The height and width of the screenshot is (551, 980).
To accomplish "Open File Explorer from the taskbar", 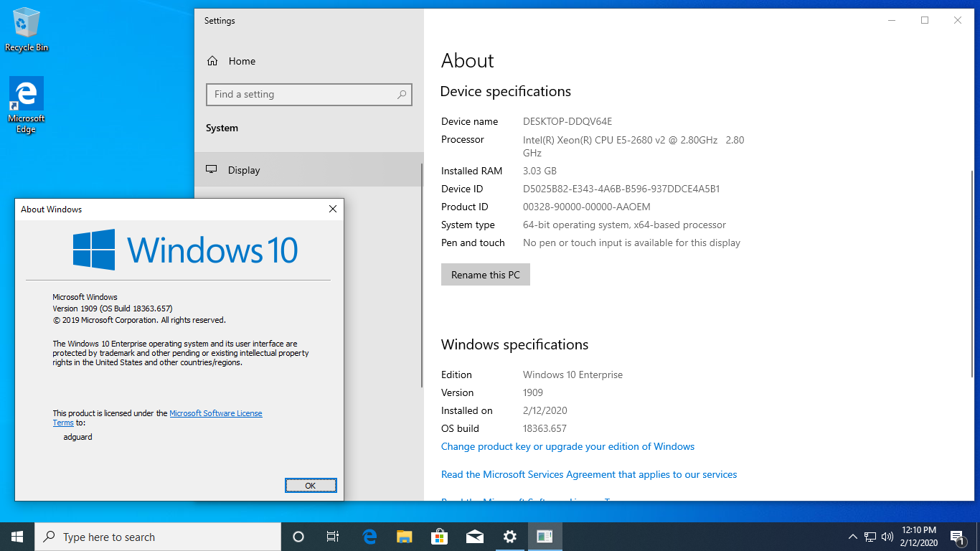I will 405,537.
